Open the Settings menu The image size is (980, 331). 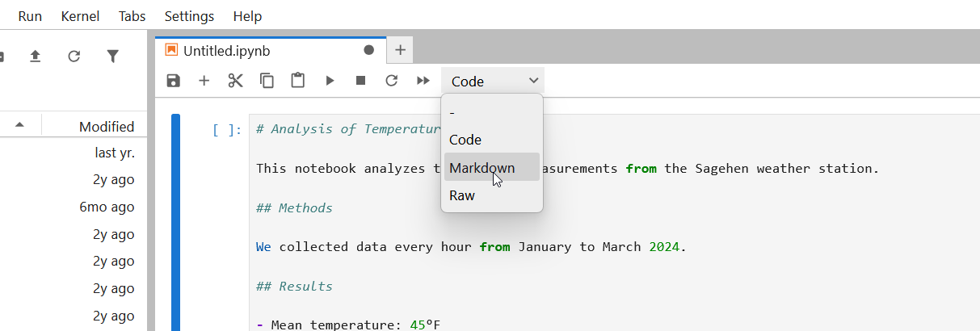[x=189, y=16]
